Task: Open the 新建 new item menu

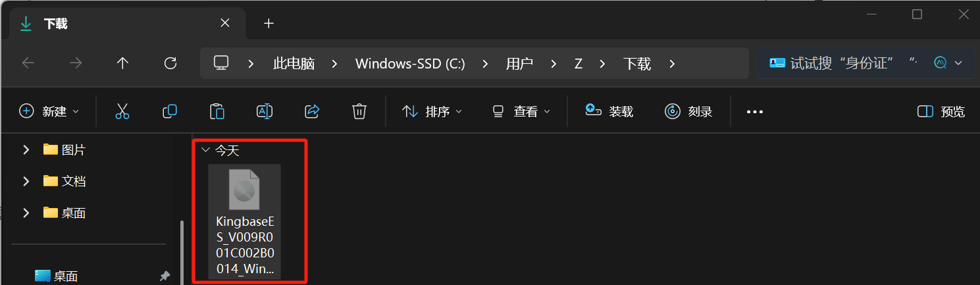Action: click(x=49, y=111)
